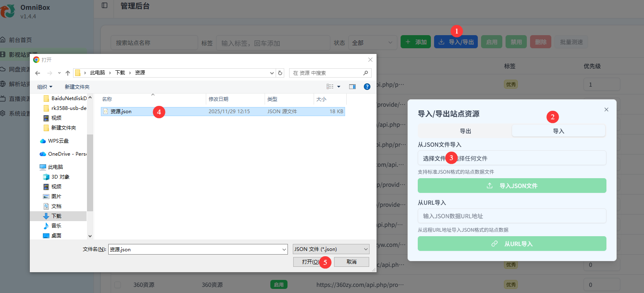644x293 pixels.
Task: Open 文档 folder in tree
Action: 52,206
